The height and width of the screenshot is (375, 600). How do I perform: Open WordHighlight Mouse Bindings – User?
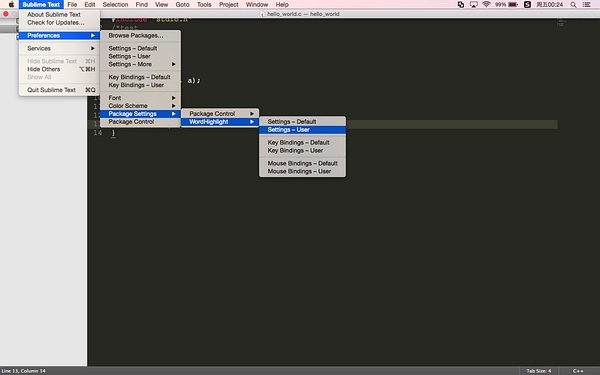tap(302, 171)
